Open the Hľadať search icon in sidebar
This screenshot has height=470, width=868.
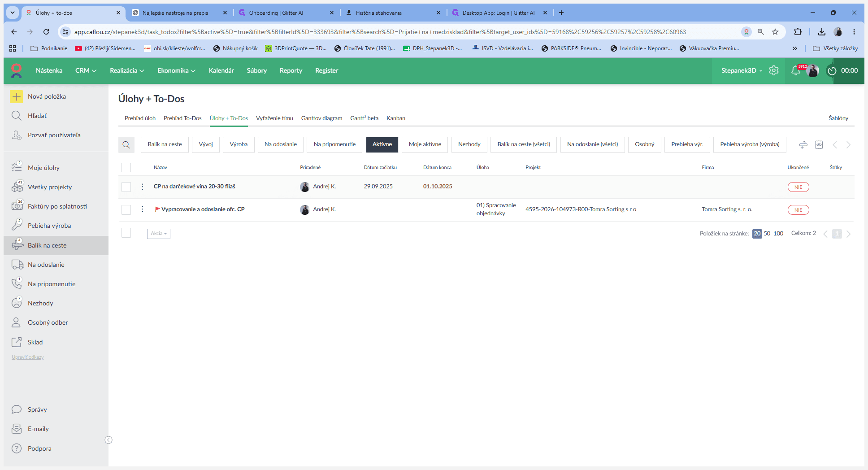(17, 116)
